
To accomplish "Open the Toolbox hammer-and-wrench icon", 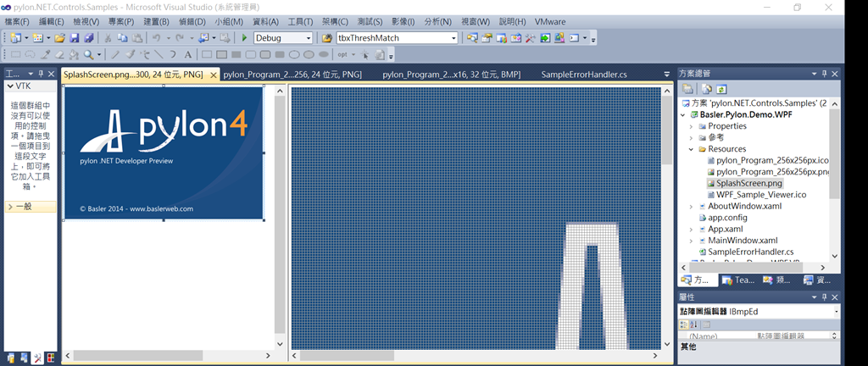I will tap(531, 38).
